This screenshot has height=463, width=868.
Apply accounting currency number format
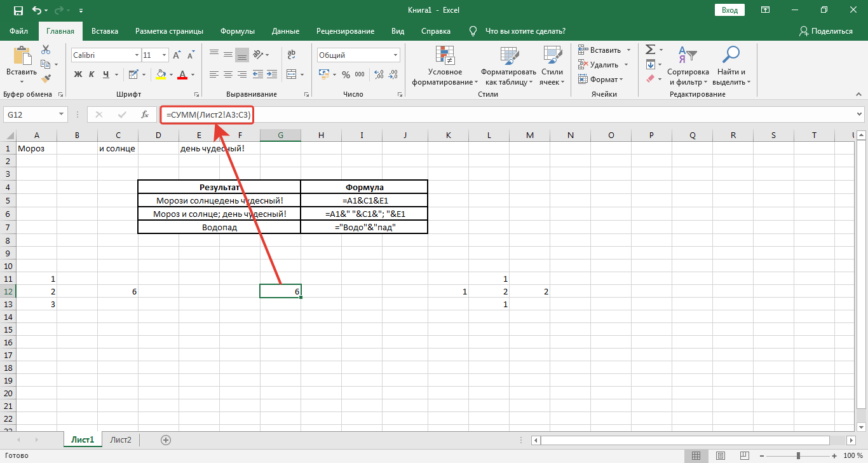[325, 74]
